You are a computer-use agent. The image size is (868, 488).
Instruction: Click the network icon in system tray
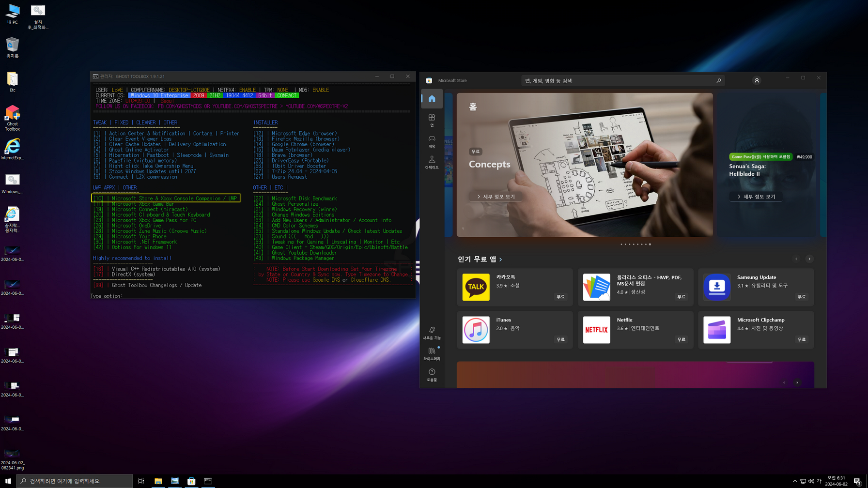tap(803, 481)
